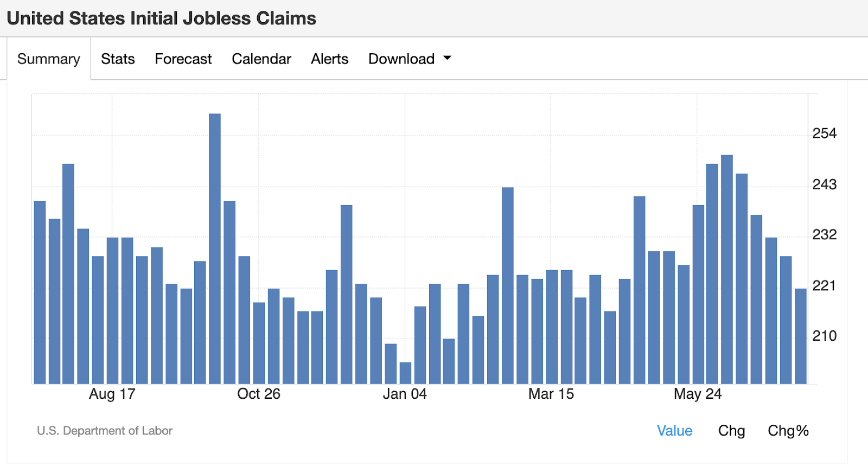
Task: Switch chart to Chg view
Action: point(731,431)
